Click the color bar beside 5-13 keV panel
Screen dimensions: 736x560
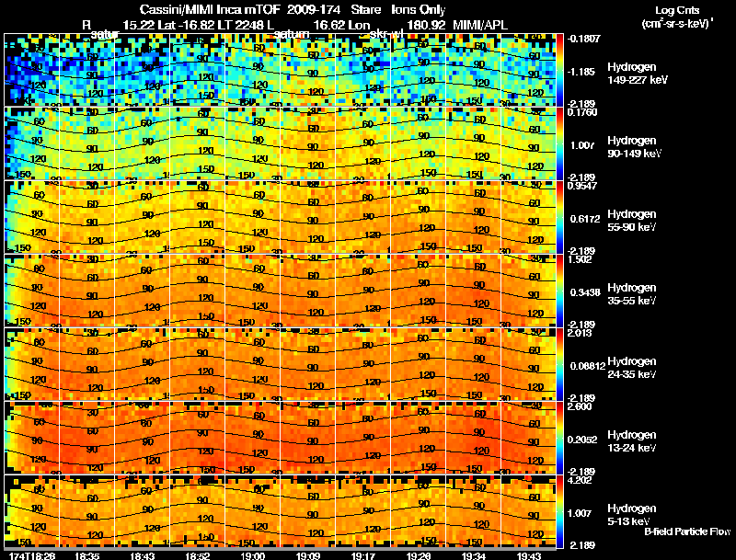pos(559,511)
